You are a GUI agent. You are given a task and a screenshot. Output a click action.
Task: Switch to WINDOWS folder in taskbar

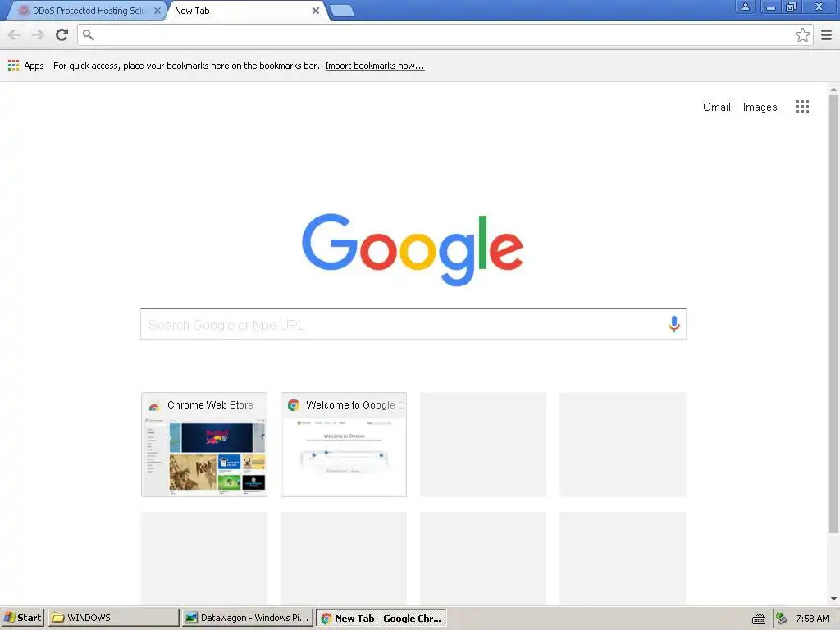click(x=113, y=618)
